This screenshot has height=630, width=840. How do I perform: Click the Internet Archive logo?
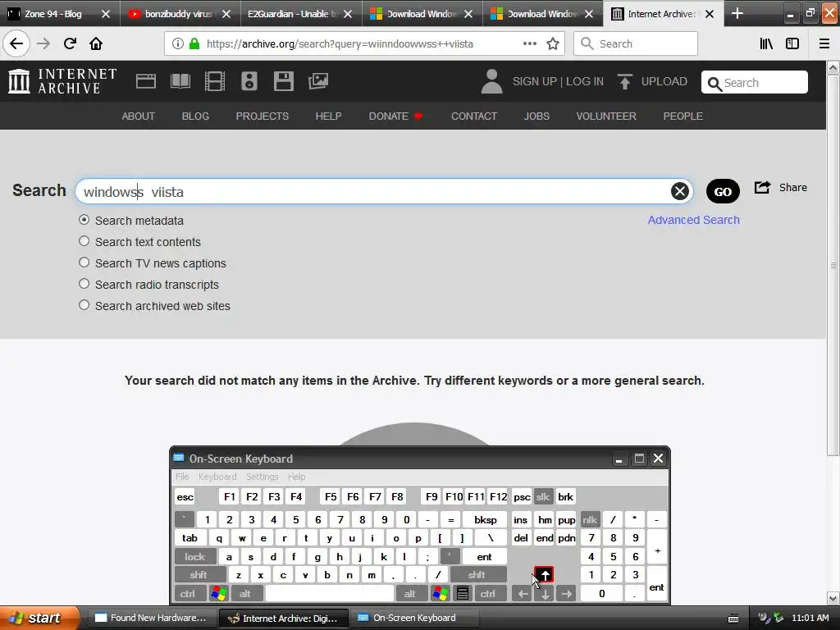point(62,81)
